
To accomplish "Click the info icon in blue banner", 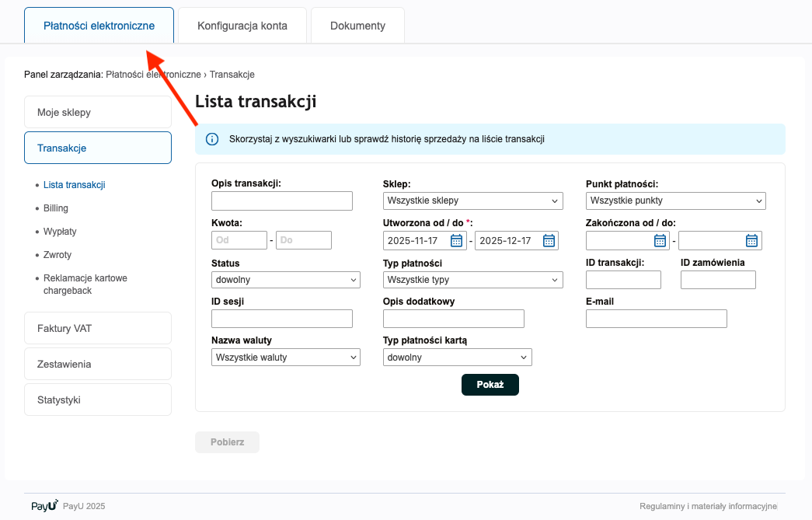I will click(211, 139).
